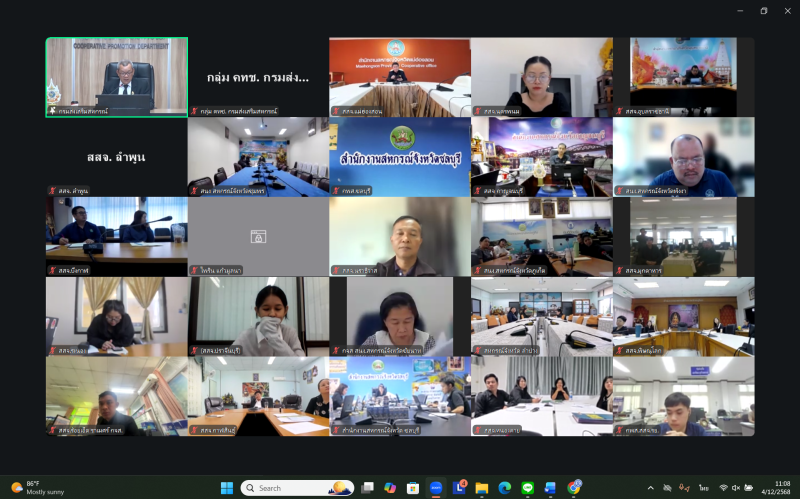Click the muted mic icon on สสจ. ลำพูน

[x=52, y=191]
